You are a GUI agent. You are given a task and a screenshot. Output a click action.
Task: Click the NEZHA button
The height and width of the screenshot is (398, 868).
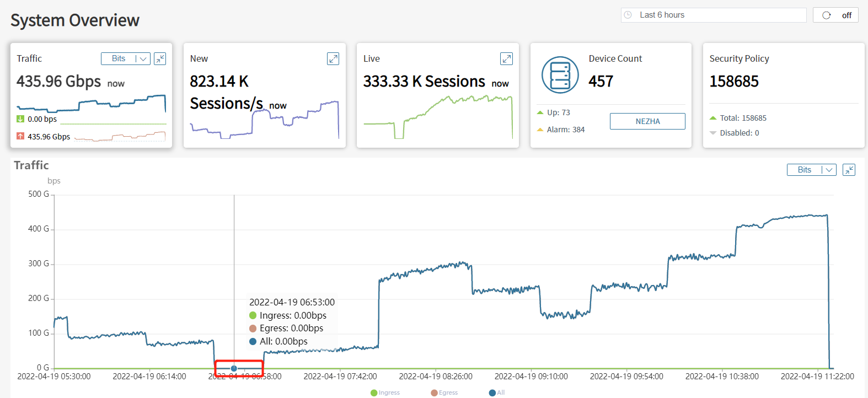click(x=647, y=121)
